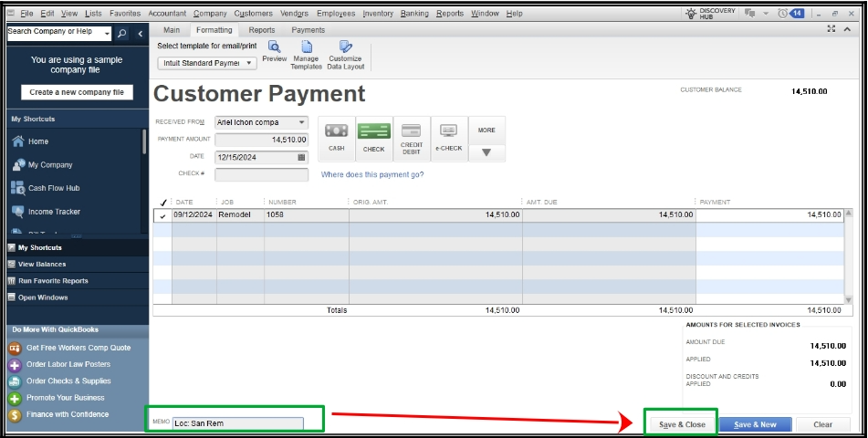Click Customize Data Layout icon
868x438 pixels.
pyautogui.click(x=345, y=47)
